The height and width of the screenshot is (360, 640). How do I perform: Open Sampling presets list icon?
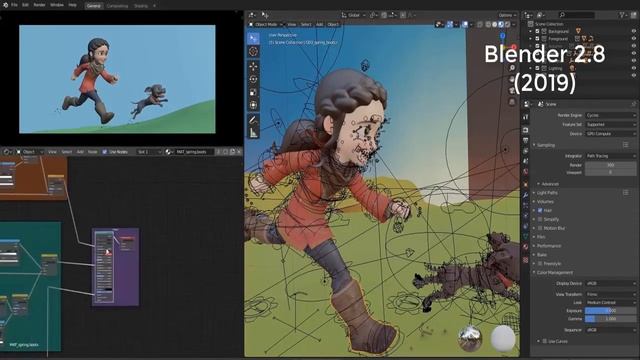pyautogui.click(x=626, y=145)
